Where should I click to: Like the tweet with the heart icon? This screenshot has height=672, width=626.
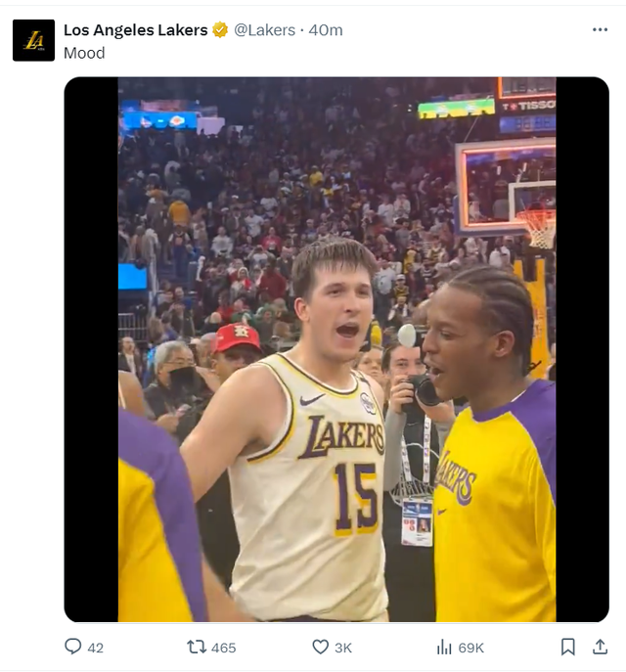320,647
